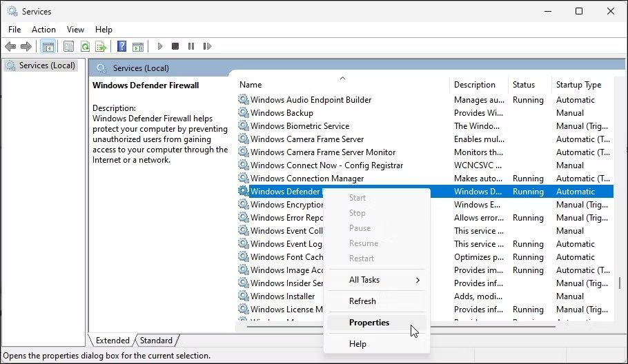Open the Action menu
This screenshot has height=364, width=628.
pos(43,30)
